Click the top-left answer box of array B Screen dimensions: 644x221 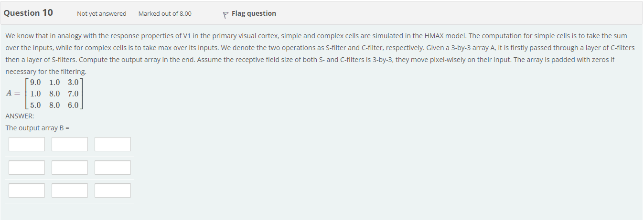27,144
